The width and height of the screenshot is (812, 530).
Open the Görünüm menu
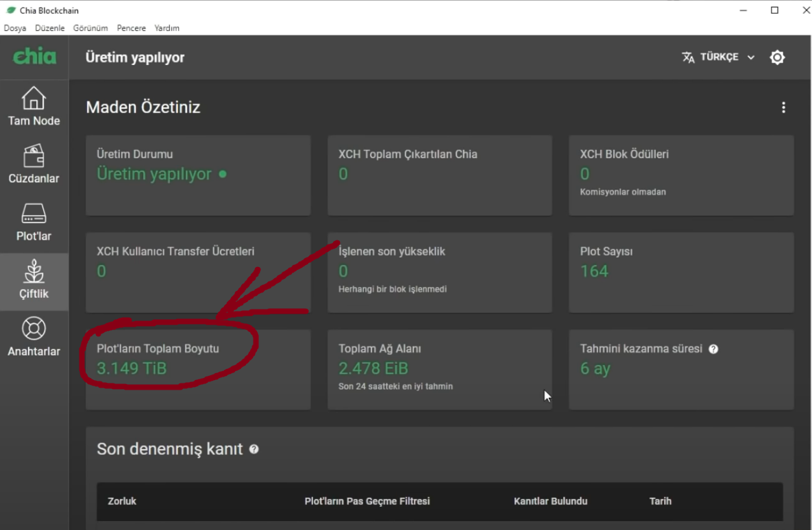click(x=90, y=28)
